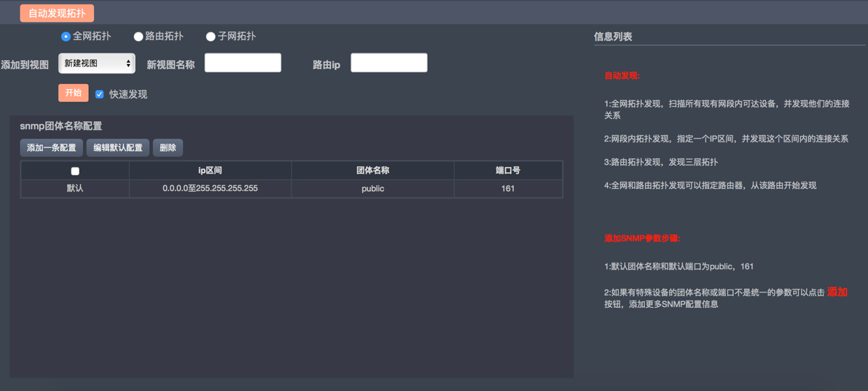Click the 添加一条配置 button
Viewport: 868px width, 391px height.
tap(51, 148)
